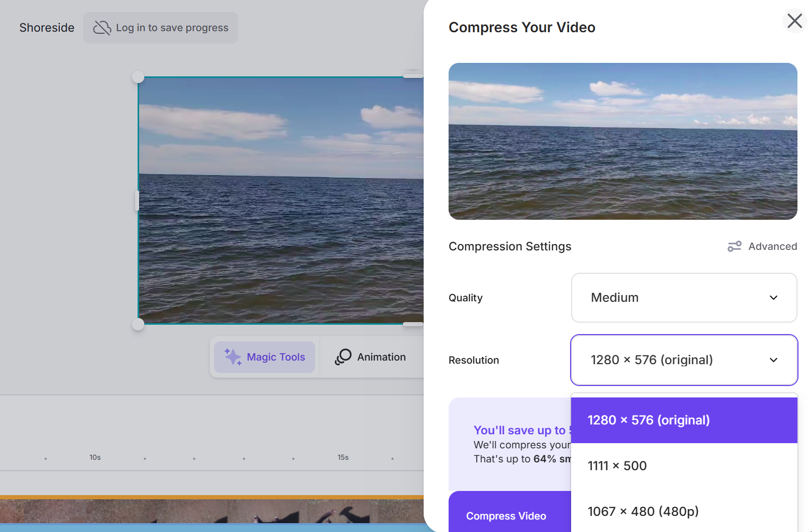
Task: Click the Shoreside project name
Action: (47, 28)
